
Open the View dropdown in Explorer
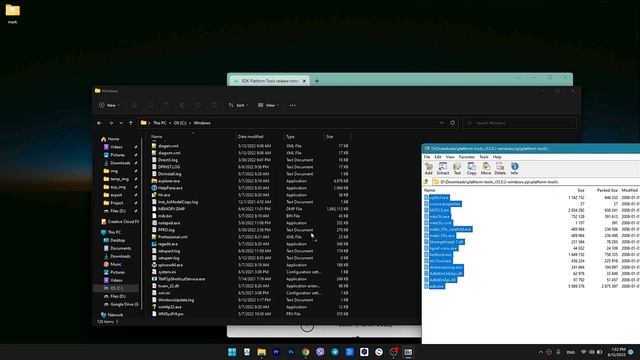point(268,105)
